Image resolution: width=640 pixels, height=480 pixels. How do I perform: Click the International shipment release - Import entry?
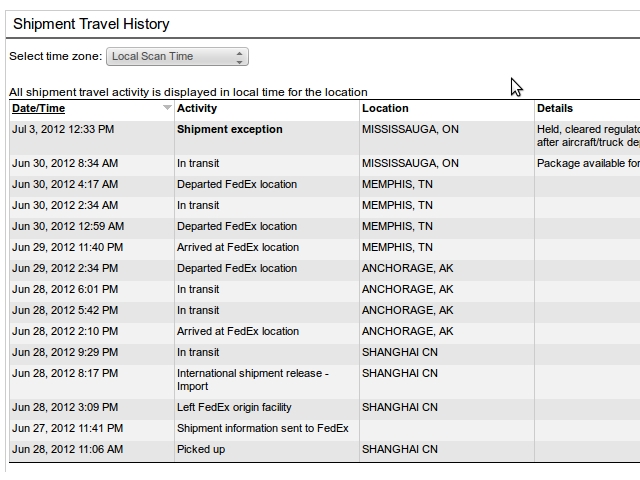tap(253, 380)
